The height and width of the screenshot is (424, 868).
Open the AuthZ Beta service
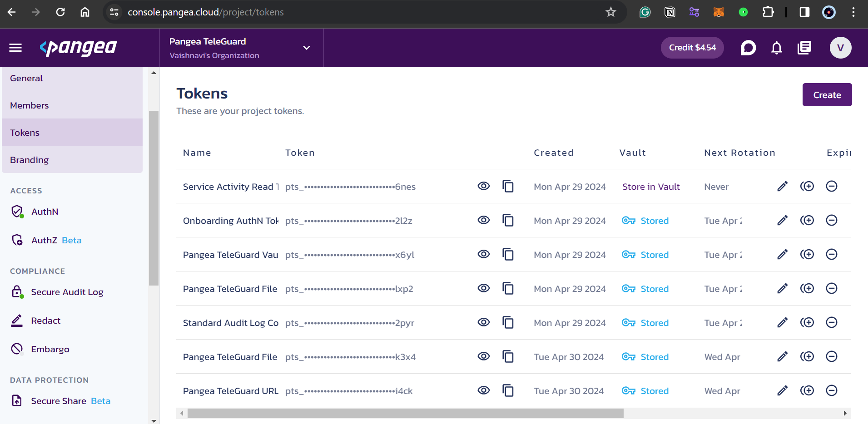tap(46, 240)
